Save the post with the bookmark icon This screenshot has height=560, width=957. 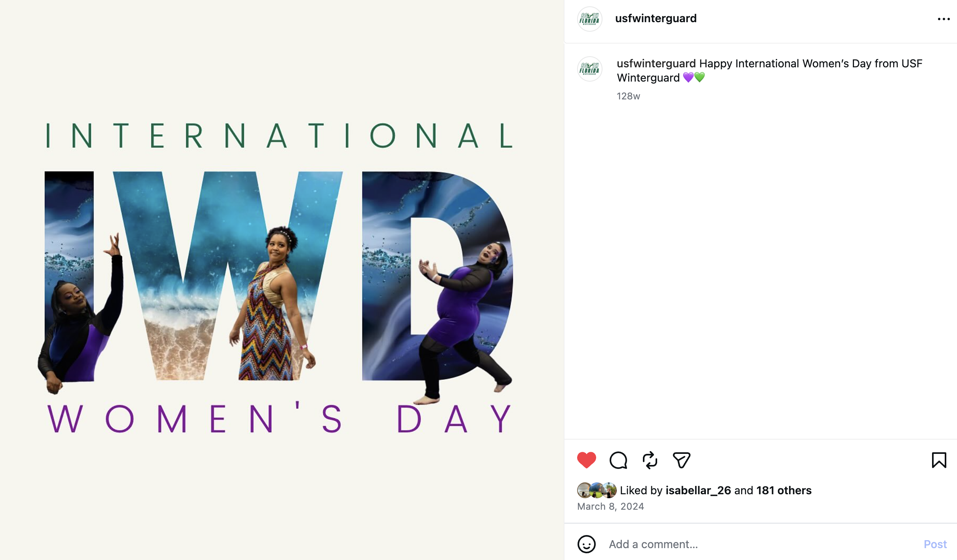pyautogui.click(x=939, y=460)
